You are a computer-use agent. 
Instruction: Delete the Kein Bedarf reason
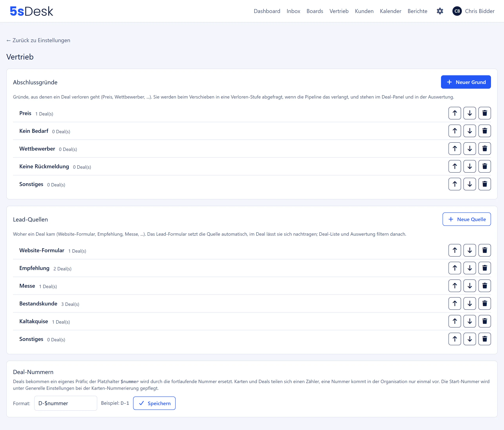[x=485, y=131]
